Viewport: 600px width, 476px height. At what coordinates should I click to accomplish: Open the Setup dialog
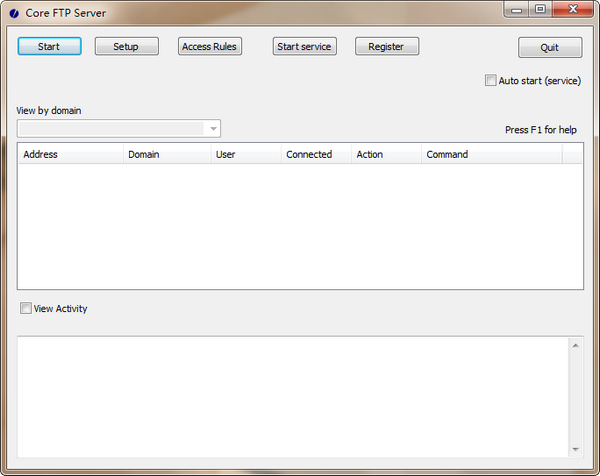click(x=127, y=46)
